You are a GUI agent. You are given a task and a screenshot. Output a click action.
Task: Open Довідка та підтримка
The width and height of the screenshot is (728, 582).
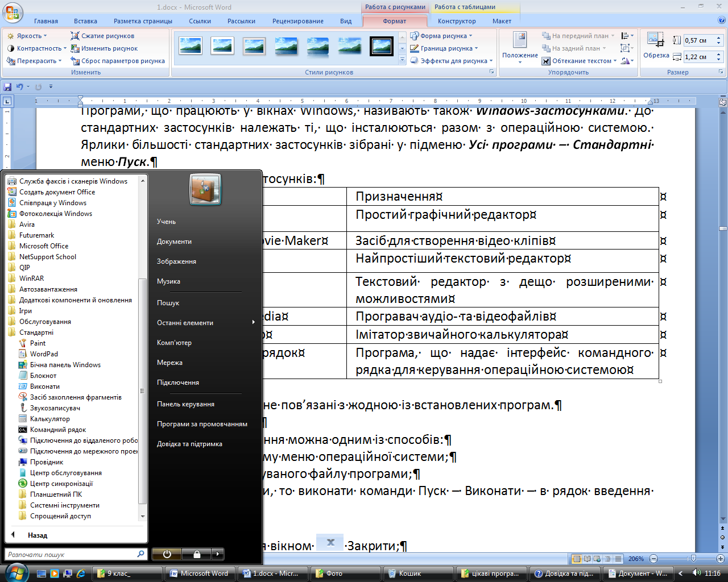coord(189,444)
